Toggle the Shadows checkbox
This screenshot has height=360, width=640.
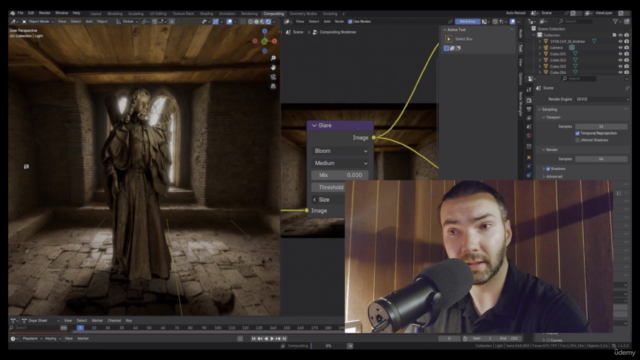pos(548,169)
